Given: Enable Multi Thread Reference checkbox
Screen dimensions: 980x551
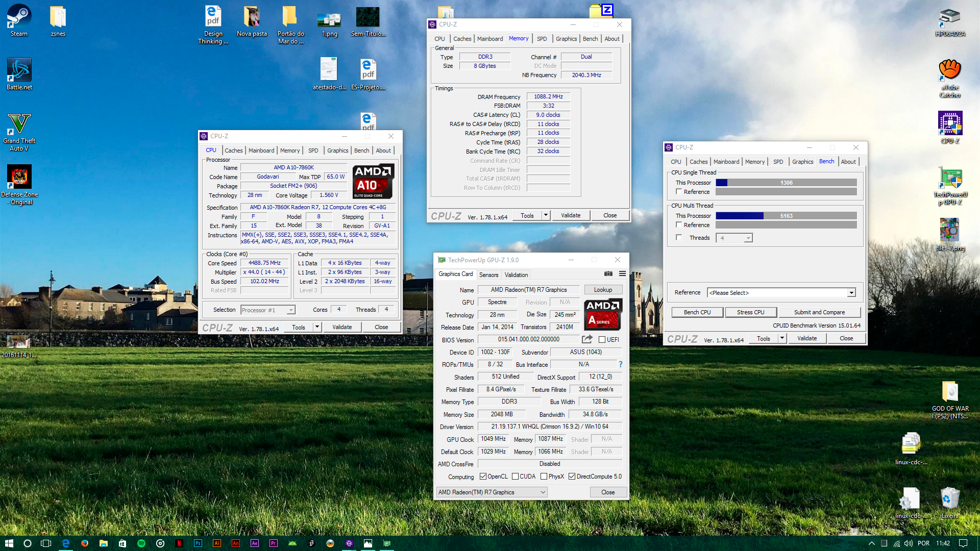Looking at the screenshot, I should [679, 224].
